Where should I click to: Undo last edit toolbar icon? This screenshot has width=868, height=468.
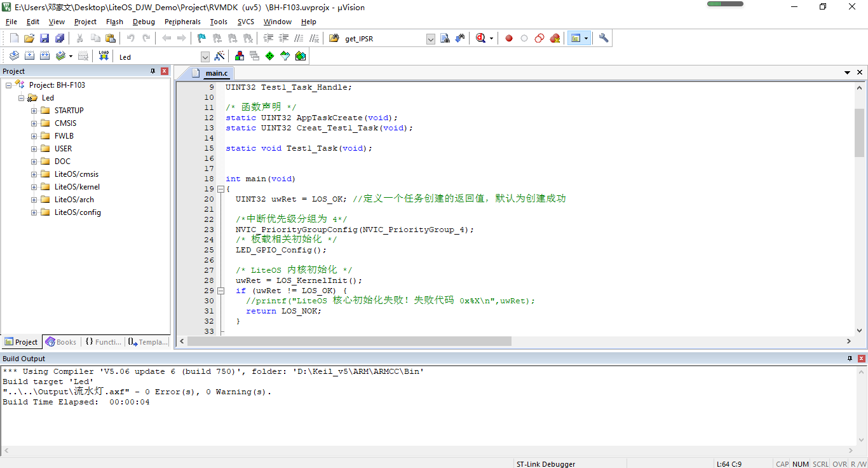pyautogui.click(x=131, y=38)
